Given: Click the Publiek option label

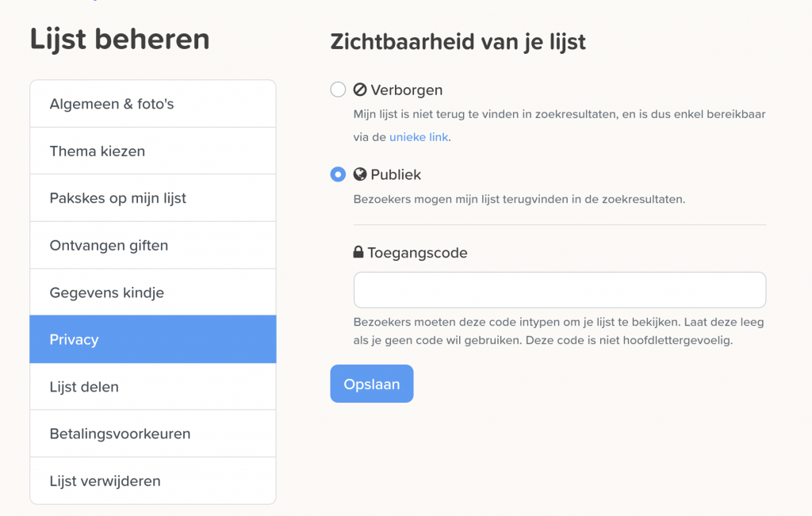Looking at the screenshot, I should (x=396, y=175).
